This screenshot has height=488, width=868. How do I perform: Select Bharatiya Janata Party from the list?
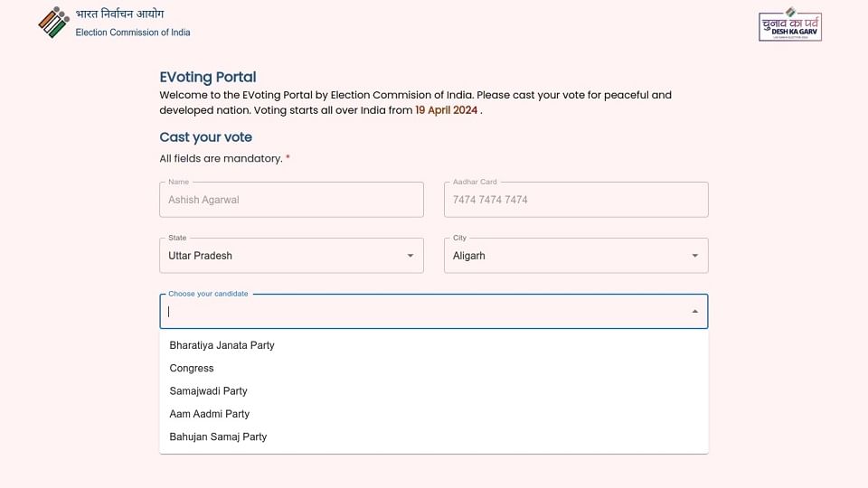(x=222, y=345)
